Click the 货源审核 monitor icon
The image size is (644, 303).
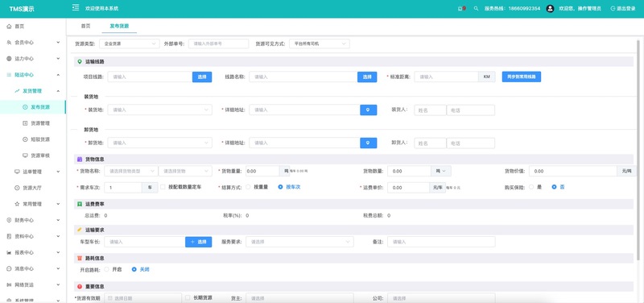click(x=25, y=156)
